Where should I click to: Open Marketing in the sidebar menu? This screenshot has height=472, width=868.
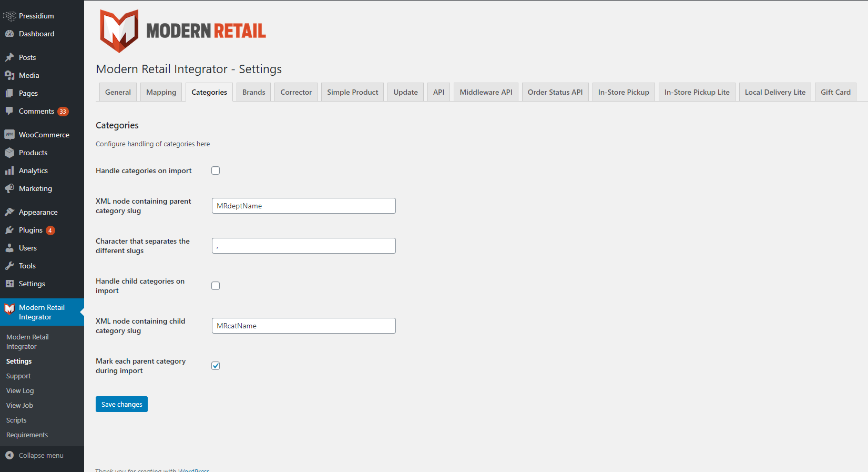coord(42,188)
